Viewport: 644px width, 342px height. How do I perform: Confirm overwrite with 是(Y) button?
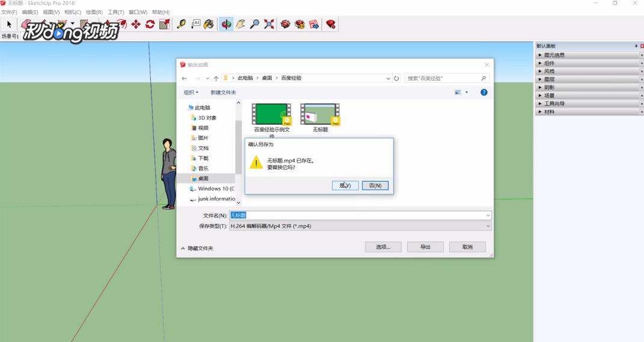click(345, 185)
